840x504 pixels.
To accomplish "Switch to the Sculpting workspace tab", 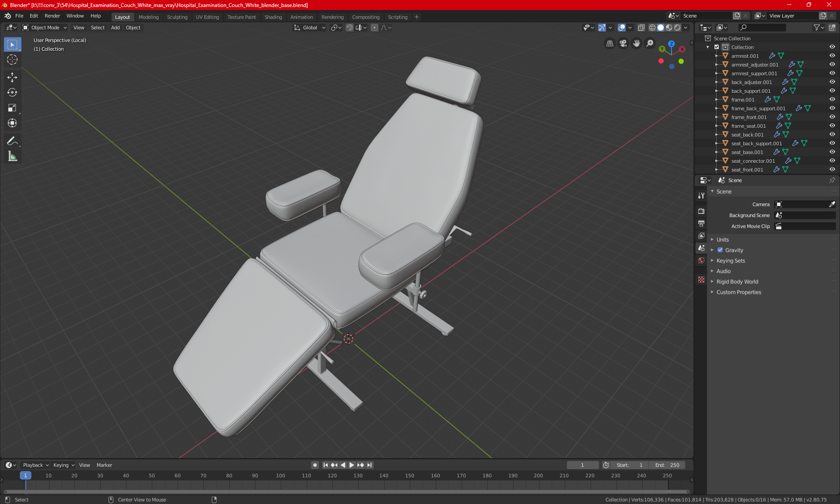I will click(177, 17).
